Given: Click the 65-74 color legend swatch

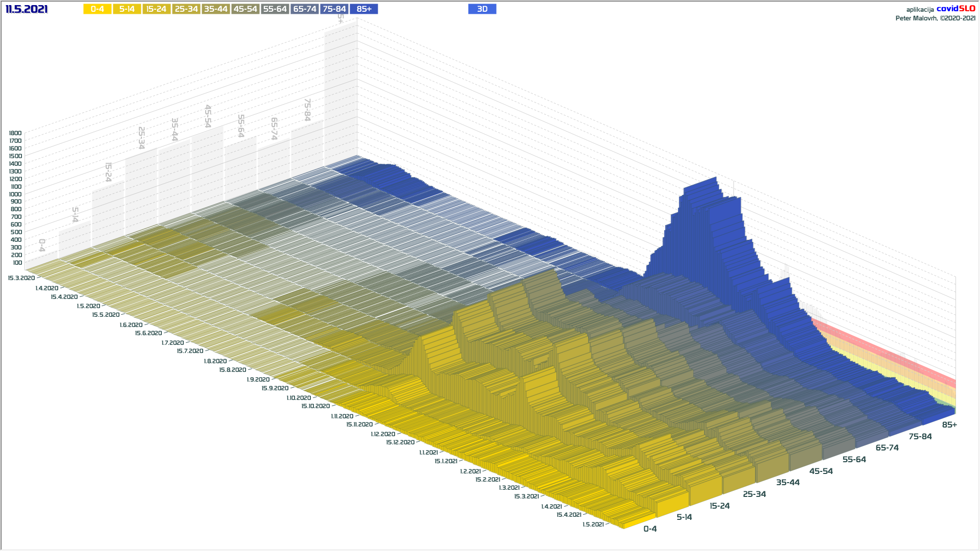Looking at the screenshot, I should (305, 9).
